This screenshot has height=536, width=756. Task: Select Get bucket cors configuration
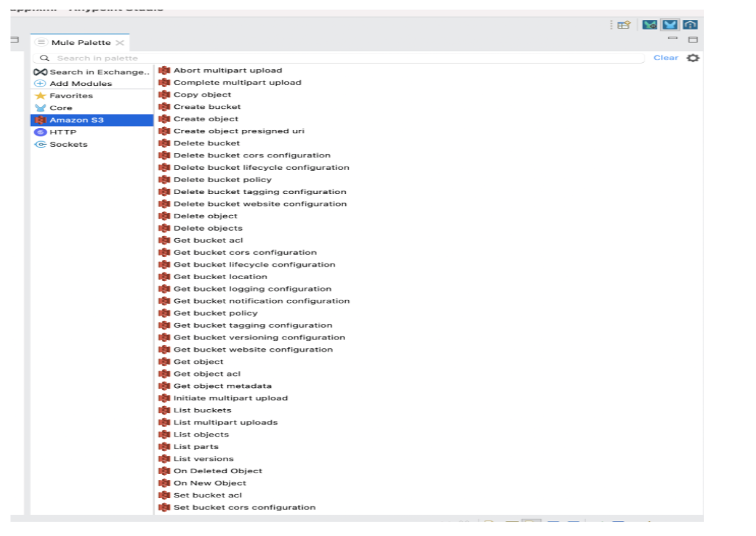(x=245, y=252)
